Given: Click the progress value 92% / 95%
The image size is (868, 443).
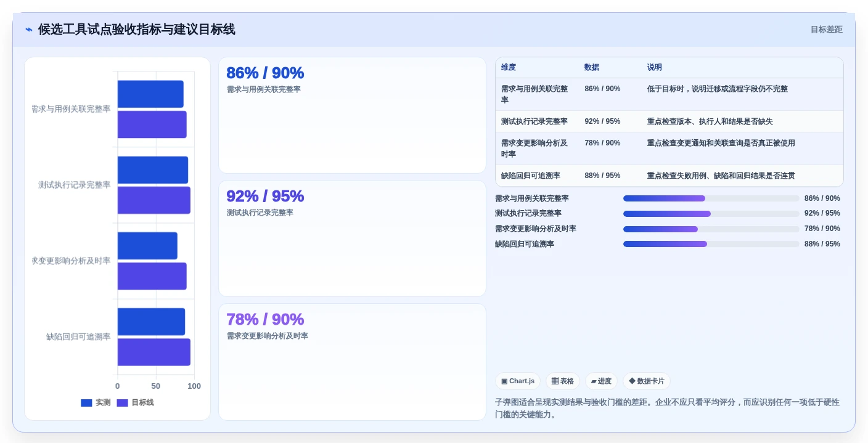Looking at the screenshot, I should (822, 213).
